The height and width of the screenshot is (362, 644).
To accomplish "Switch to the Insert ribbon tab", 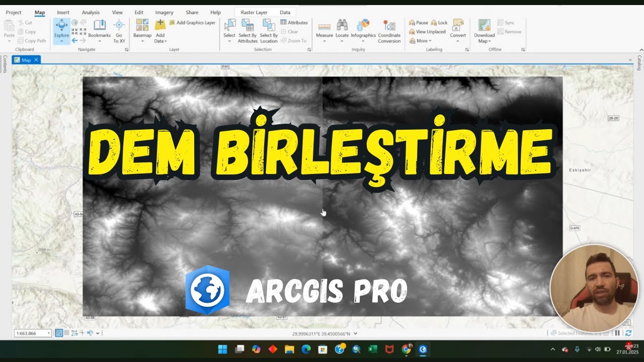I will (x=63, y=12).
